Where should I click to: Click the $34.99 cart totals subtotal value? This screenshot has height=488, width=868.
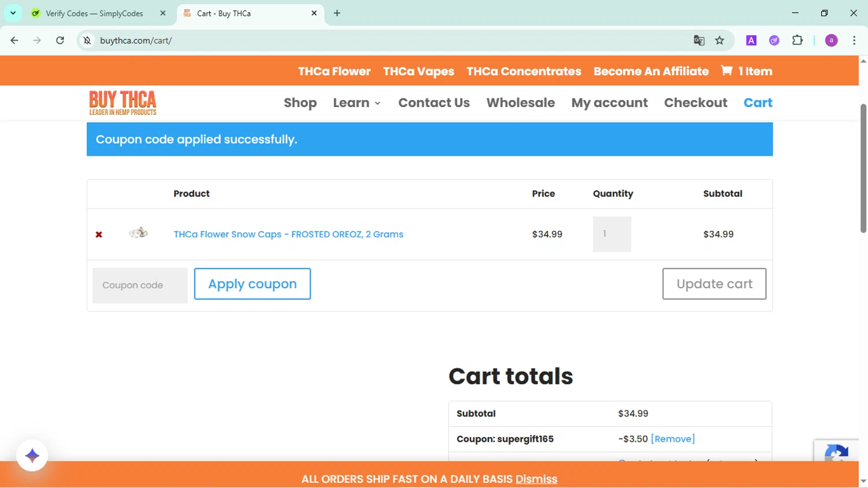[633, 413]
